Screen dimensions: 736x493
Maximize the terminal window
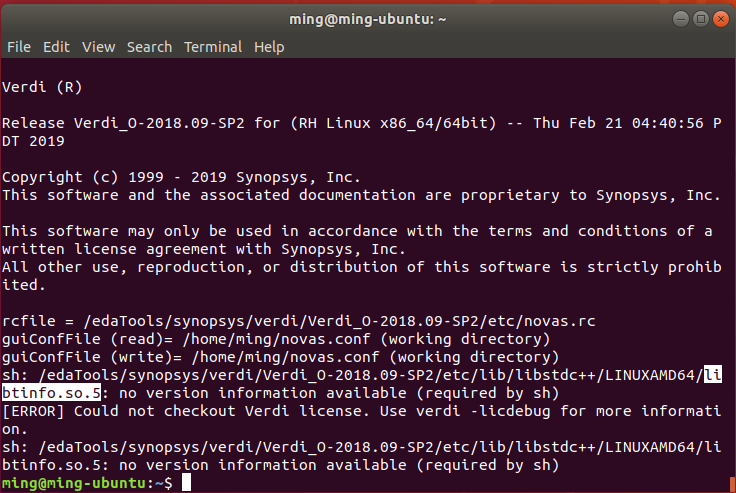pyautogui.click(x=701, y=19)
